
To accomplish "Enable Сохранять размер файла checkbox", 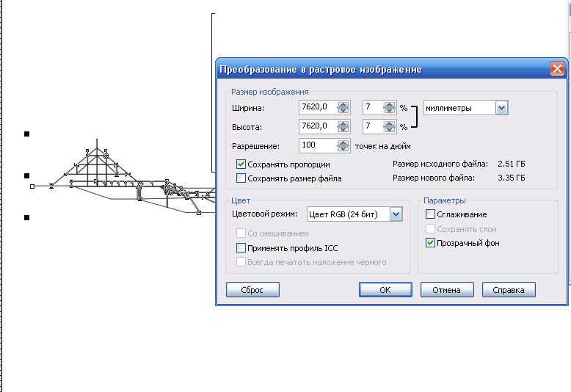I will 241,178.
